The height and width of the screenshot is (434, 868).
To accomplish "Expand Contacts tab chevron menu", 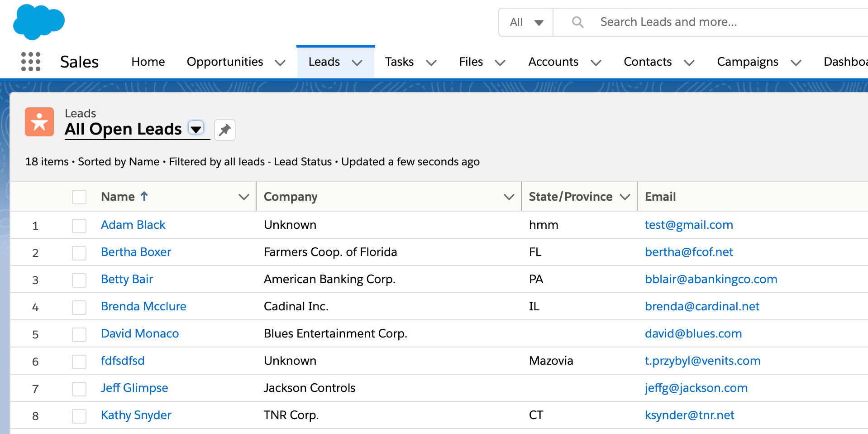I will 689,63.
